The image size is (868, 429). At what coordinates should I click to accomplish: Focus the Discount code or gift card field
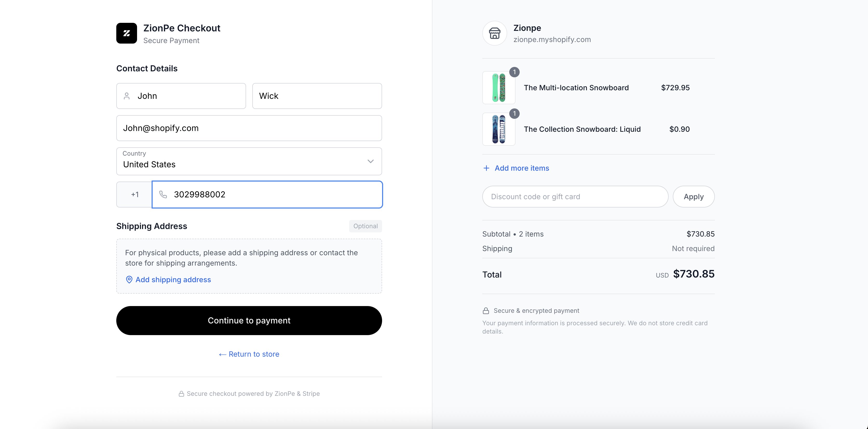point(575,197)
